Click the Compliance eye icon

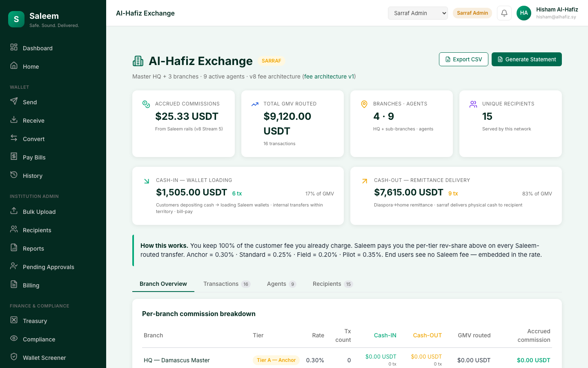click(x=14, y=338)
